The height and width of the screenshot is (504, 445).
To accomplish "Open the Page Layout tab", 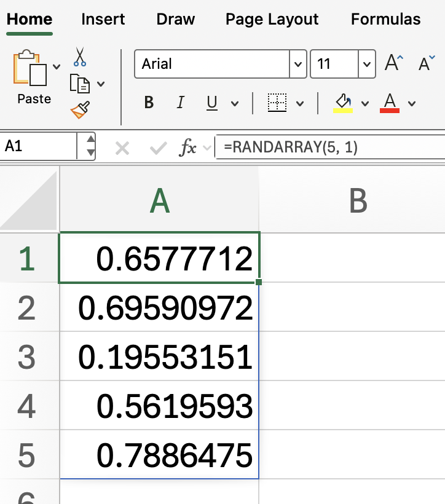I will tap(272, 19).
